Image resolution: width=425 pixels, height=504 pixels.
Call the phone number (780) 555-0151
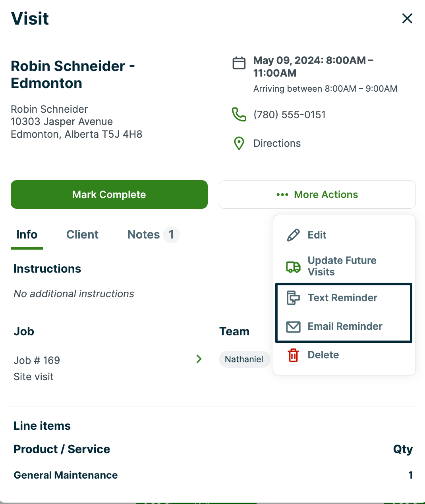tap(290, 115)
